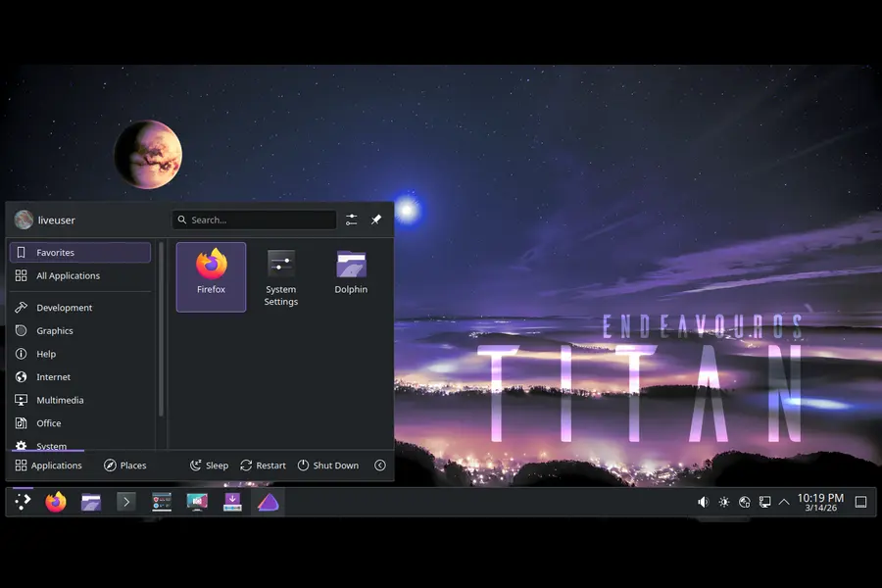Expand hidden tray icons with the chevron
This screenshot has width=882, height=588.
click(784, 502)
